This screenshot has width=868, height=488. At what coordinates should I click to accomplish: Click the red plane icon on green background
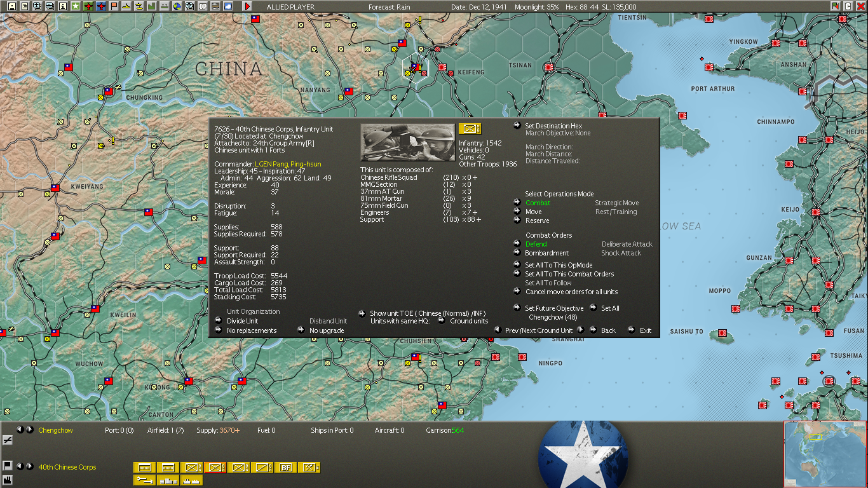point(88,6)
